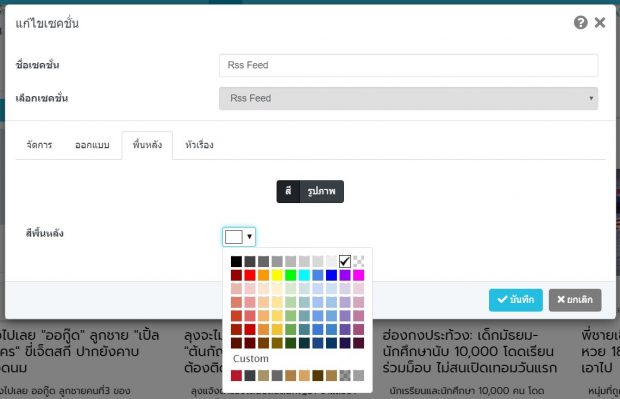Choose the รูปภาพ background mode button
620x399 pixels.
point(321,191)
